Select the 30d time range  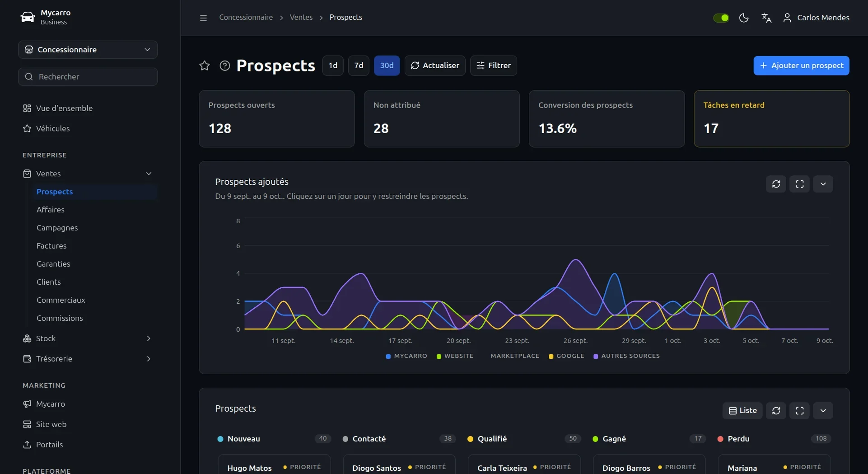[x=387, y=66]
